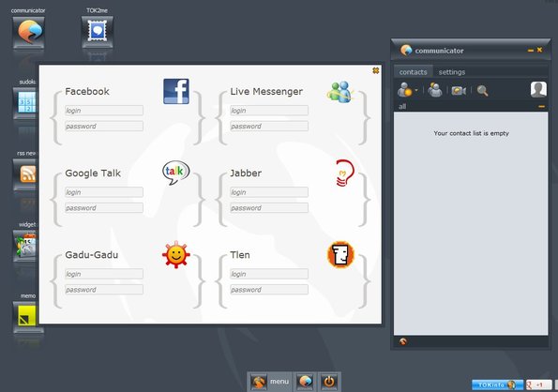558x392 pixels.
Task: Click the Gadu-Gadu sun icon
Action: coord(175,254)
